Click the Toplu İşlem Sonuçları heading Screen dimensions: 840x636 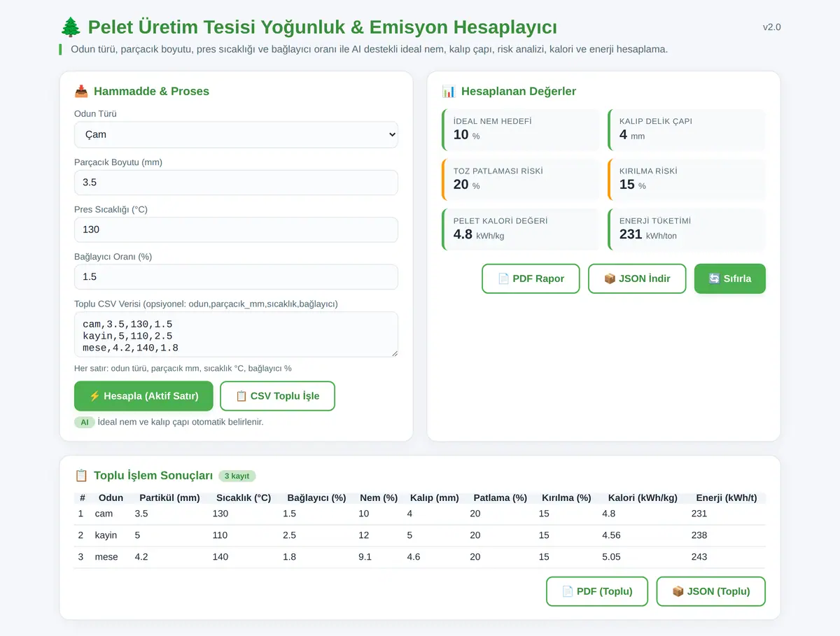pyautogui.click(x=153, y=476)
